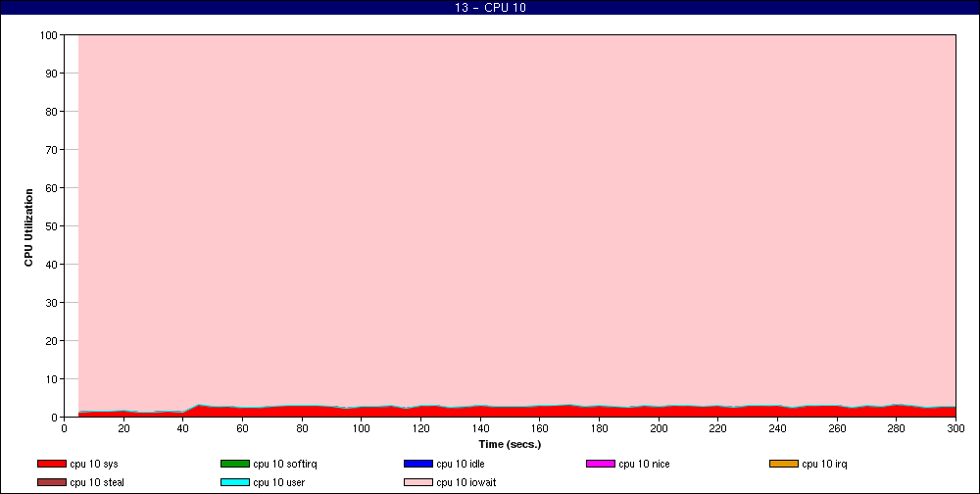Click the brown cpu 10 steal swatch
The height and width of the screenshot is (494, 980).
[x=51, y=482]
